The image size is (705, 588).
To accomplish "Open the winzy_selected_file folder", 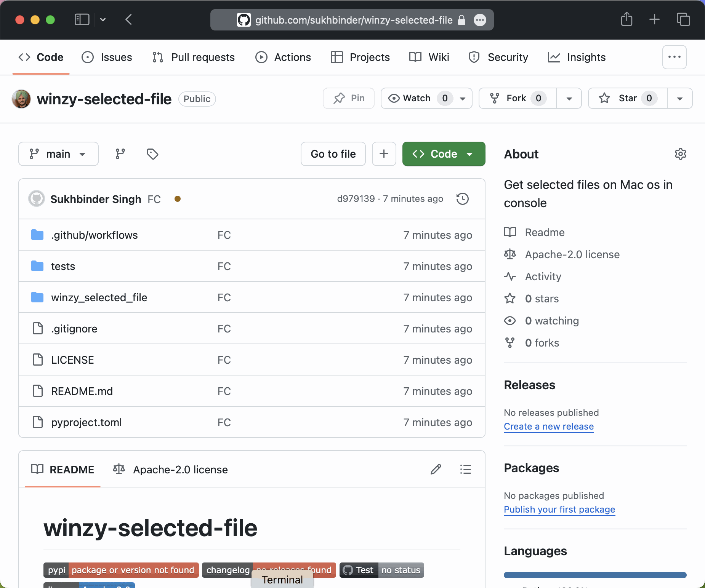I will 99,297.
